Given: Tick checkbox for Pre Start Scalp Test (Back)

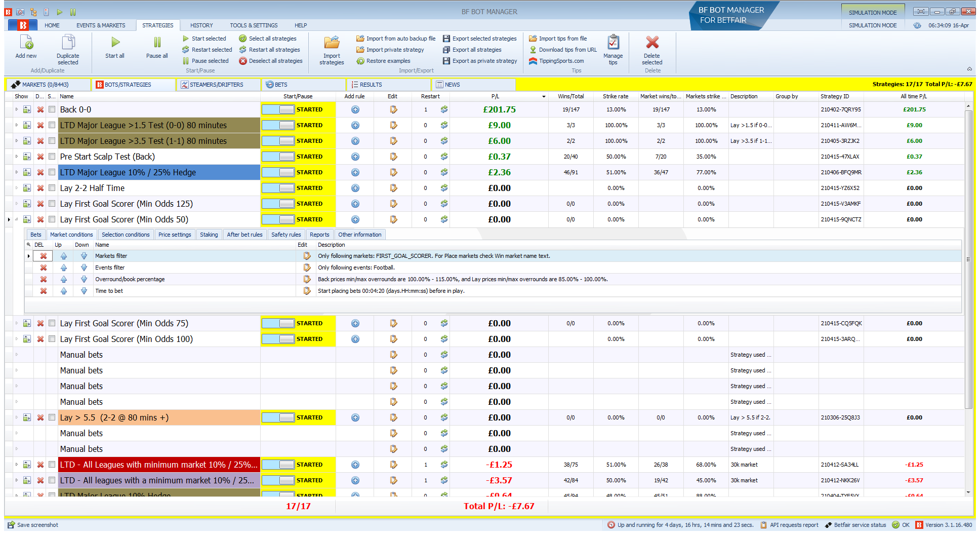Looking at the screenshot, I should 52,157.
